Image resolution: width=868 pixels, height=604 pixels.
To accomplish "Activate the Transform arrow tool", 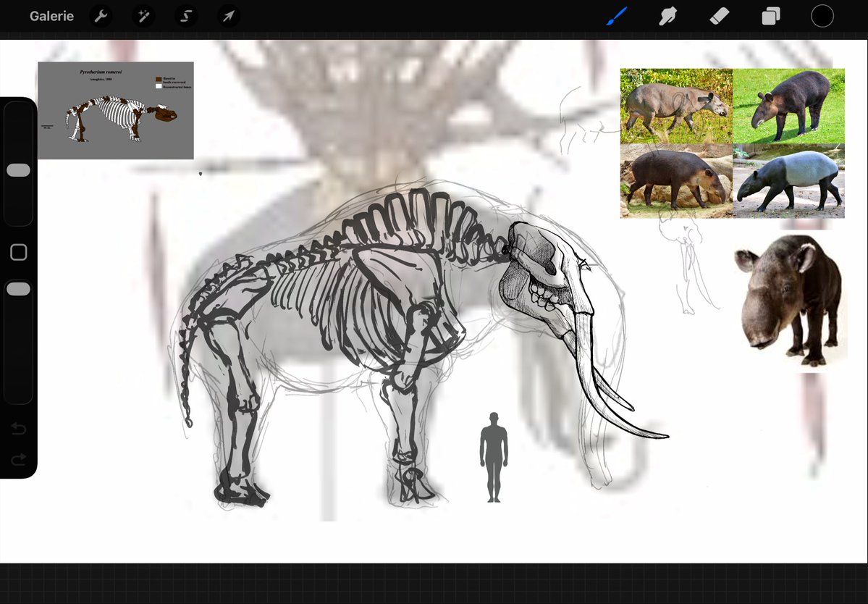I will [x=228, y=15].
